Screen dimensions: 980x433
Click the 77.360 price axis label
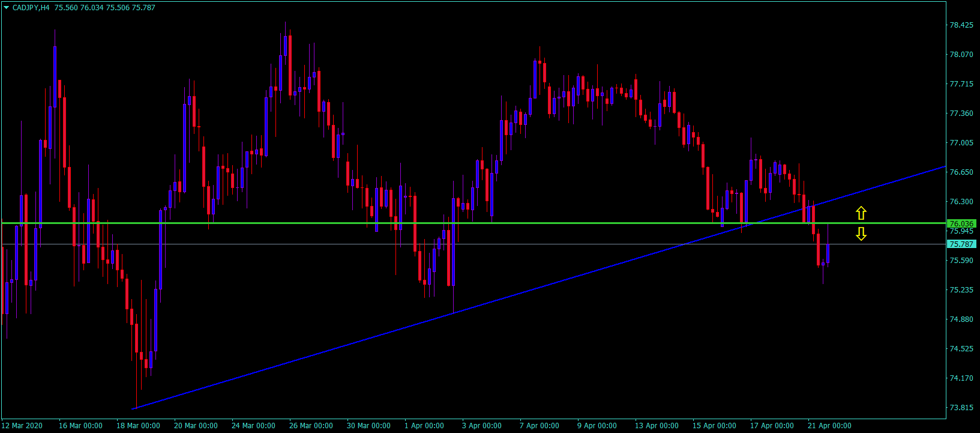pos(961,114)
